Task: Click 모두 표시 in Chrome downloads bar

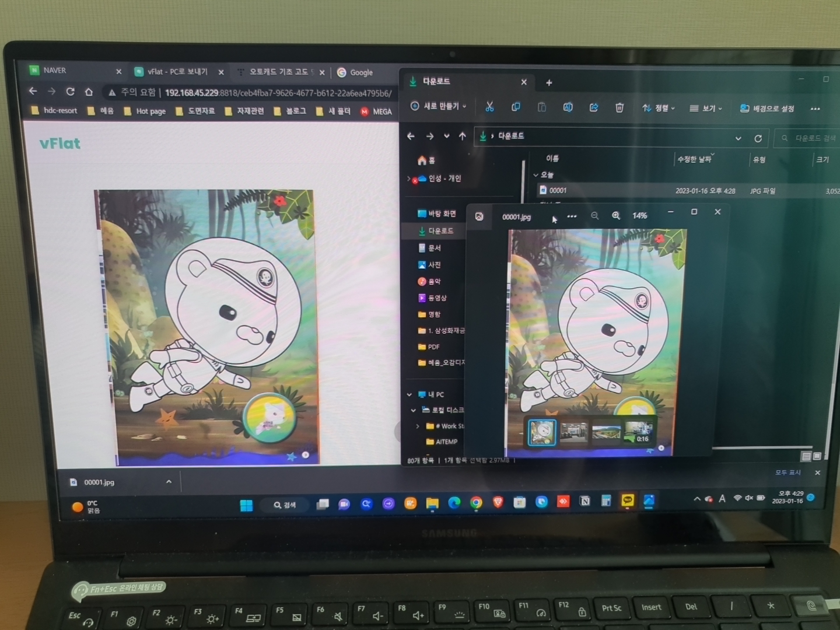Action: tap(787, 473)
